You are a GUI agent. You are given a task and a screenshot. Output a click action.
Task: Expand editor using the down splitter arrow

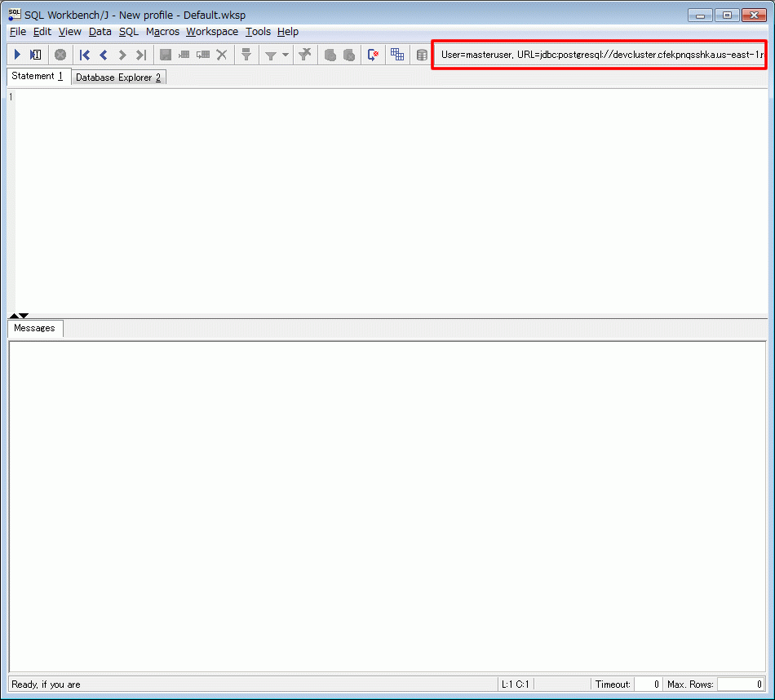24,316
